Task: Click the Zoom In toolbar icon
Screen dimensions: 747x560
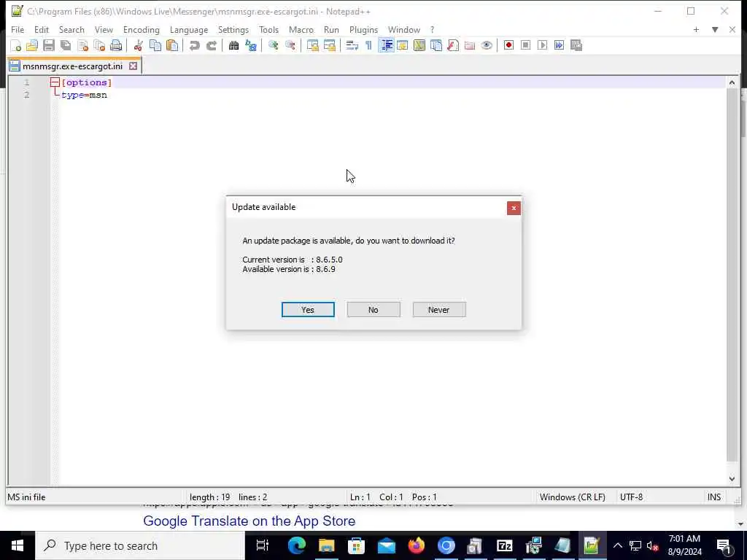Action: click(x=273, y=45)
